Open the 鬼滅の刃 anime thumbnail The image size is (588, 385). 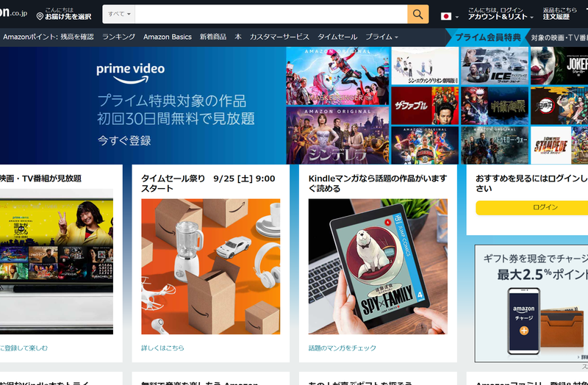(x=559, y=106)
